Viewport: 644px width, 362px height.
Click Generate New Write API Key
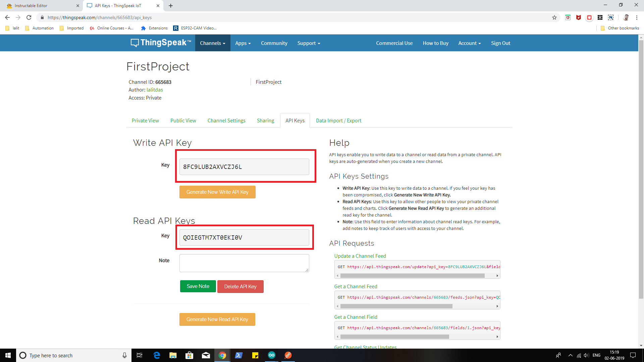pos(217,192)
